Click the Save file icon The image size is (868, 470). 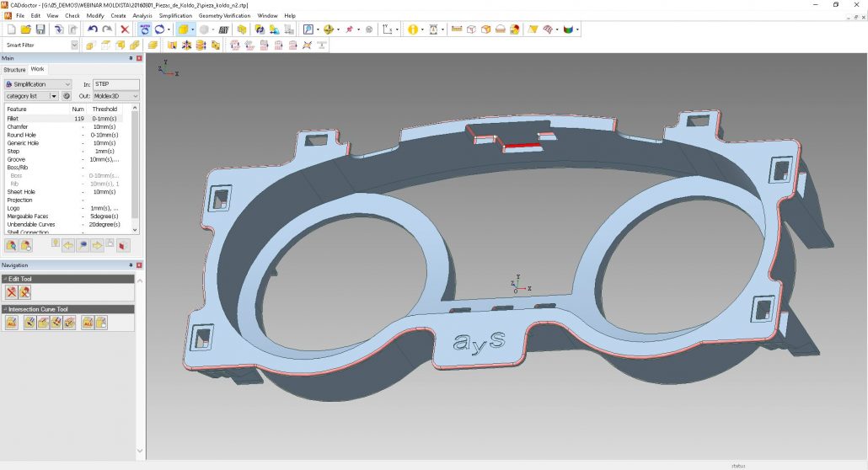pyautogui.click(x=40, y=29)
